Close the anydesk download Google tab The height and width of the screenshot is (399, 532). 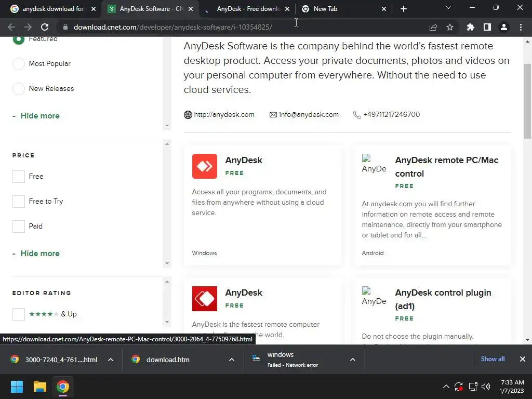coord(94,9)
